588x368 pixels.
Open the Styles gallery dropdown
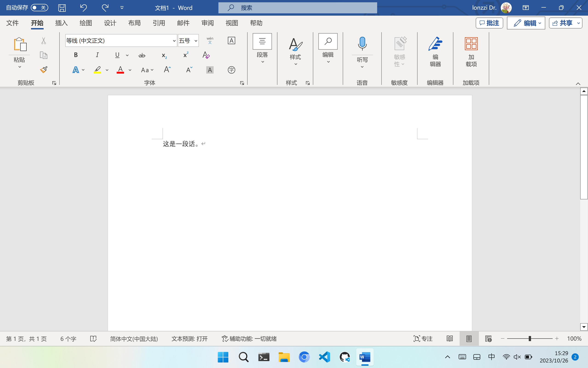coord(295,52)
